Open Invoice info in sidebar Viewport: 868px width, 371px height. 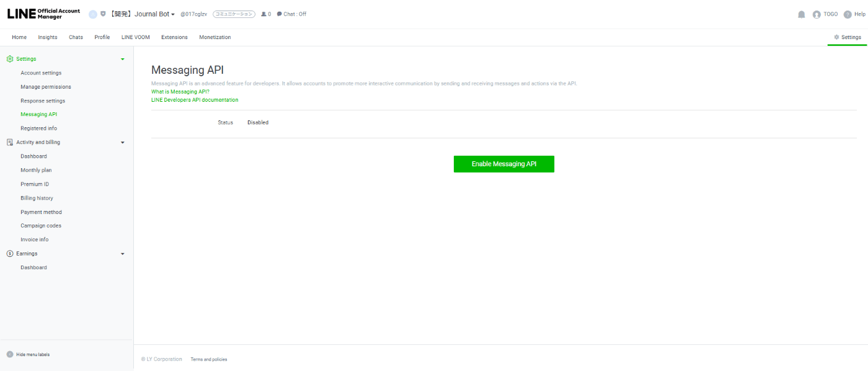pos(35,239)
